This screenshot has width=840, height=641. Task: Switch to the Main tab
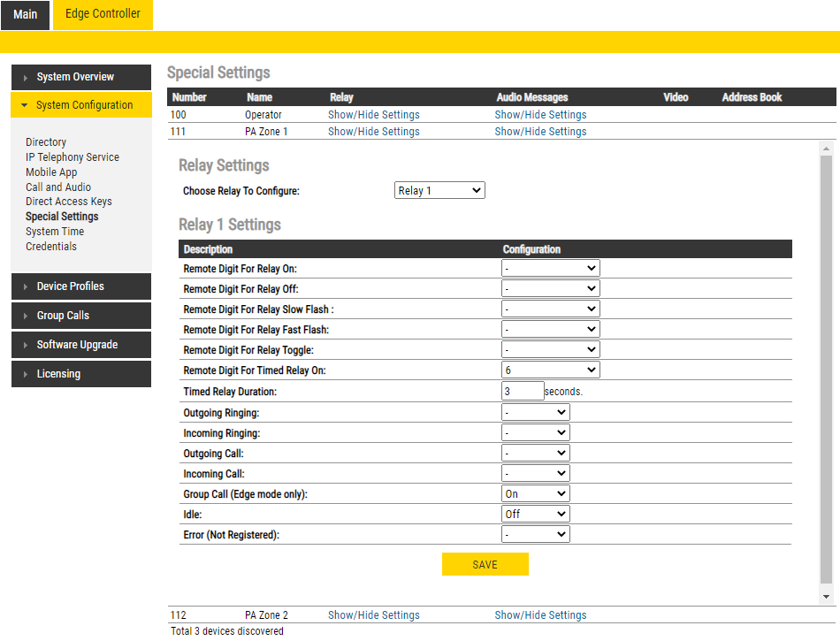pyautogui.click(x=26, y=15)
